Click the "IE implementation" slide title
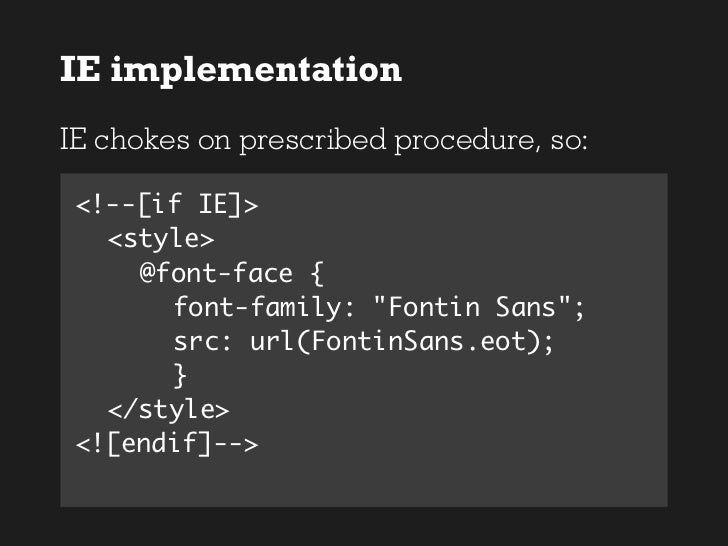The image size is (728, 546). click(x=231, y=70)
